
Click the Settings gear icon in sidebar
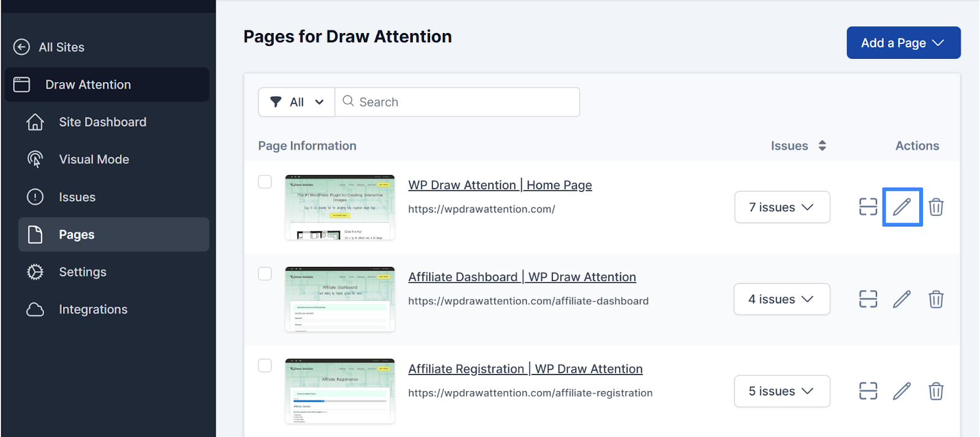pyautogui.click(x=35, y=272)
